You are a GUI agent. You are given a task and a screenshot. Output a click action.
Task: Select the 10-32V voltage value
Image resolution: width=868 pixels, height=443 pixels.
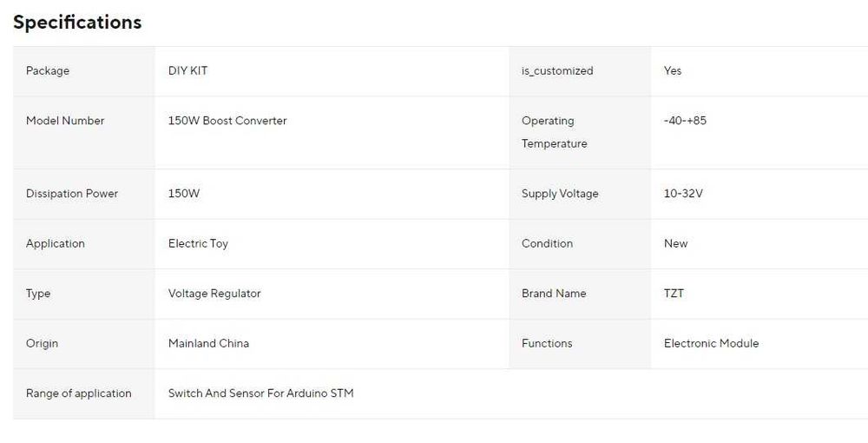point(683,194)
